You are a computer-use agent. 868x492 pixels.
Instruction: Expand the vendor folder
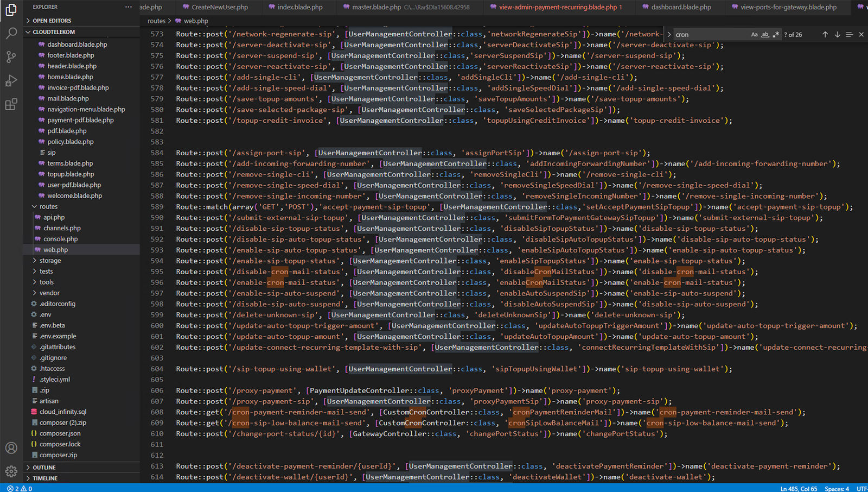[x=81, y=293]
